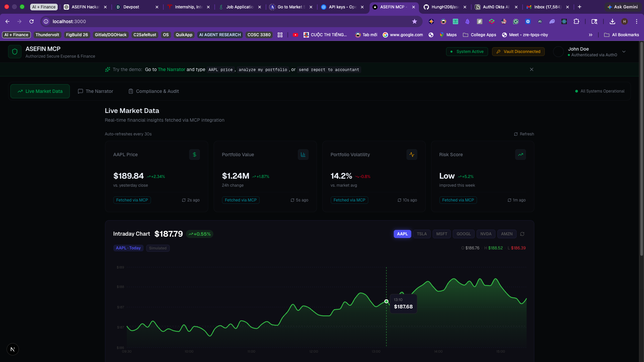Click the Vault Disconnected status button

point(518,52)
